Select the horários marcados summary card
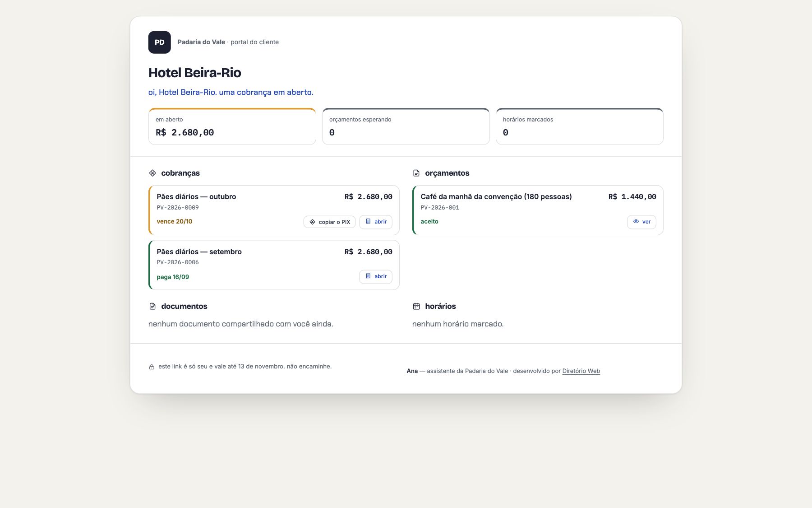The height and width of the screenshot is (508, 812). (579, 126)
